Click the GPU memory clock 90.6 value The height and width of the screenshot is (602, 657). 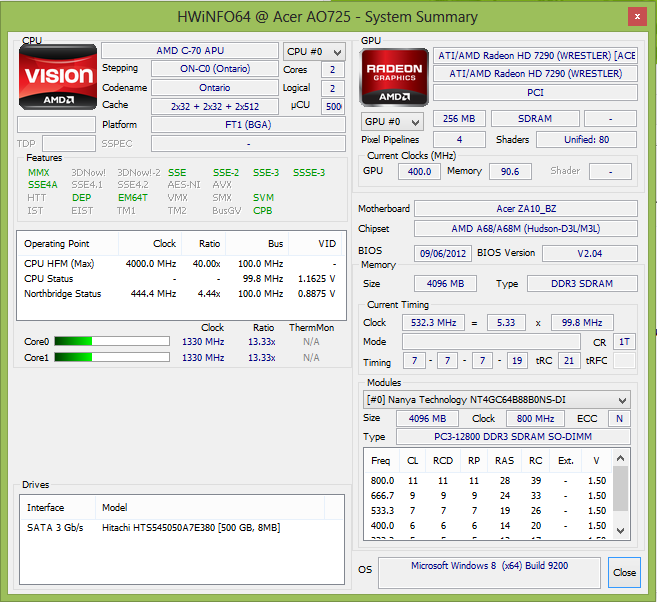(x=510, y=172)
